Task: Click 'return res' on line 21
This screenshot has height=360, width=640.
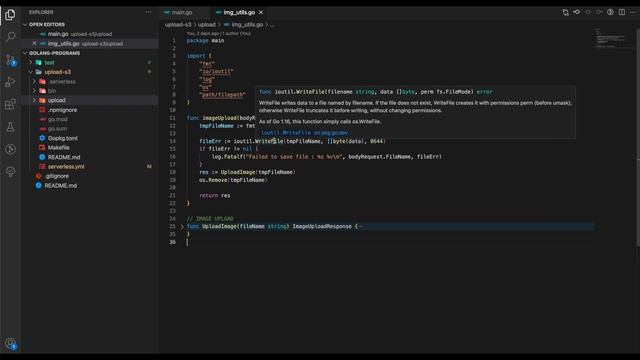Action: [215, 196]
